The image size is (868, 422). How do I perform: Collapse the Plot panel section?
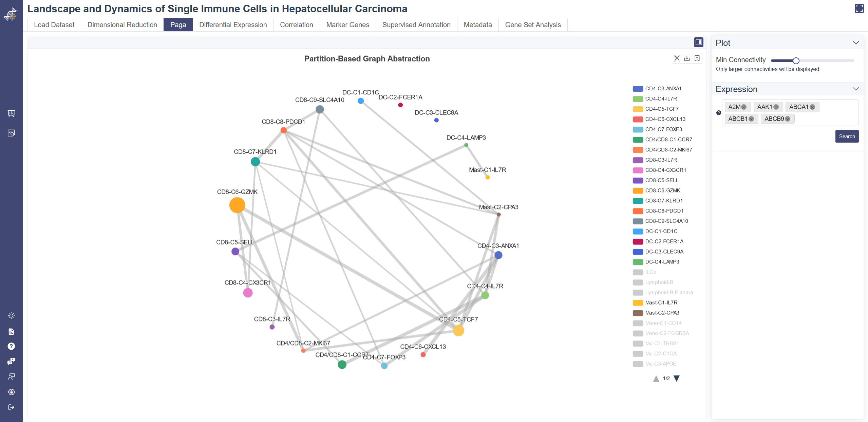coord(855,43)
